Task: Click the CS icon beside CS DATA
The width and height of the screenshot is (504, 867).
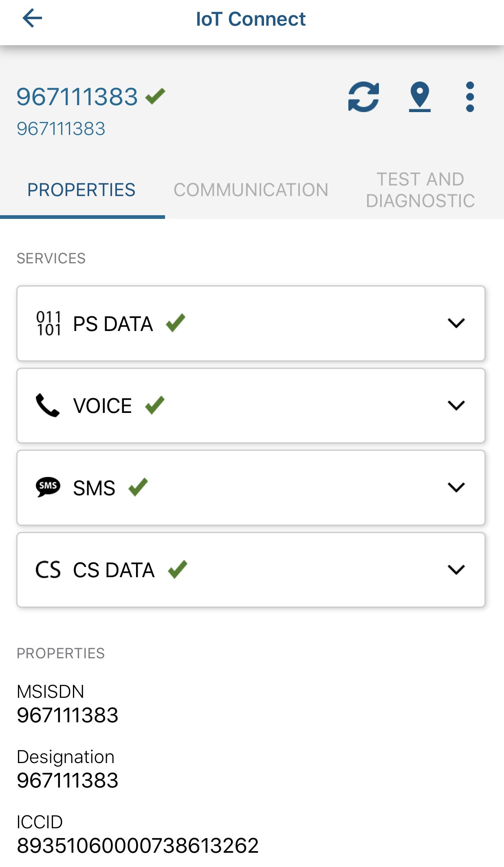Action: click(48, 570)
